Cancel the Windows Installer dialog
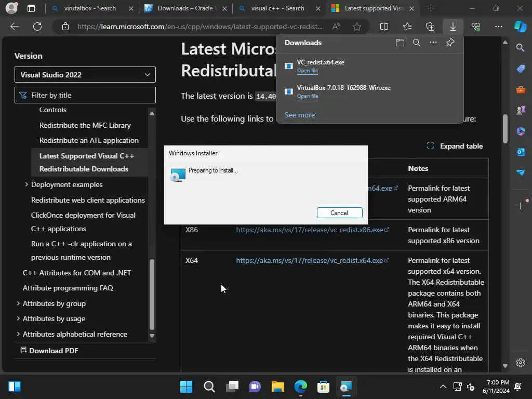The height and width of the screenshot is (399, 532). point(340,212)
